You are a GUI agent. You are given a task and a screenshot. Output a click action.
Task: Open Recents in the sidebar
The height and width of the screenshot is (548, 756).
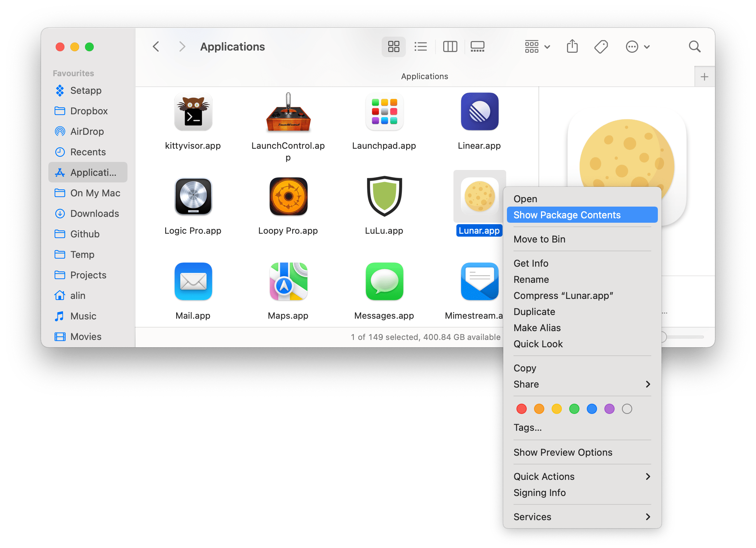coord(88,152)
